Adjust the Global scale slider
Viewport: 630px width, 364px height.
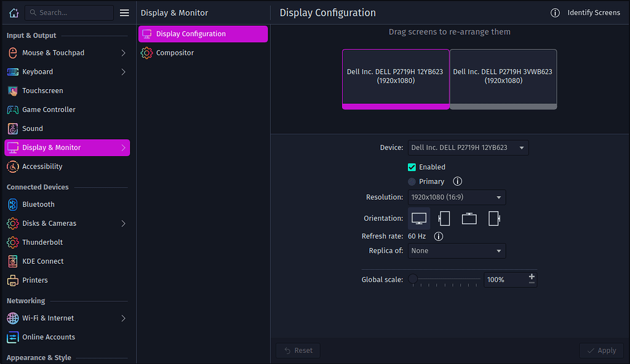(412, 279)
